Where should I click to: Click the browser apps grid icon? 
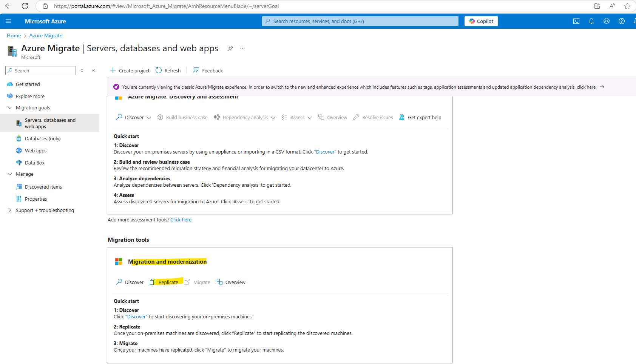pyautogui.click(x=597, y=6)
